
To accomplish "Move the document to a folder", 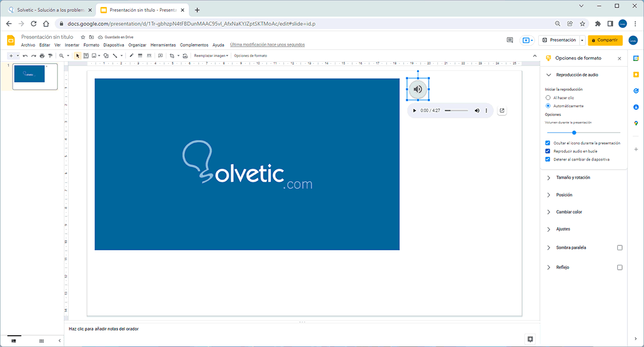I will coord(91,37).
